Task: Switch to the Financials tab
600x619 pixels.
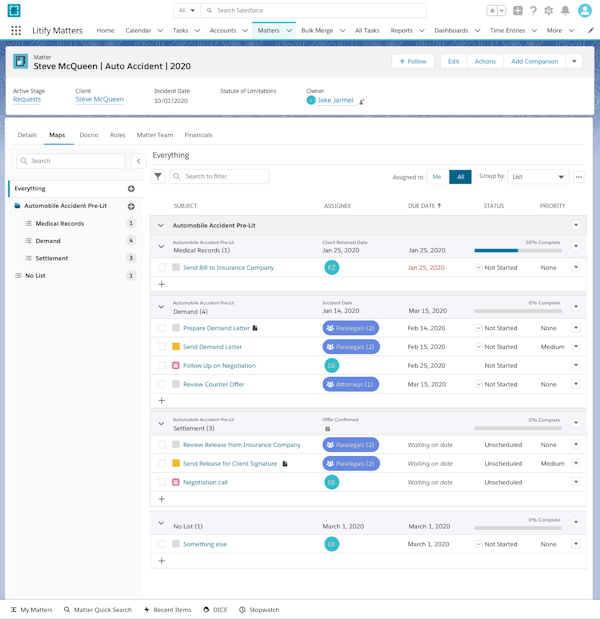Action: click(x=199, y=135)
